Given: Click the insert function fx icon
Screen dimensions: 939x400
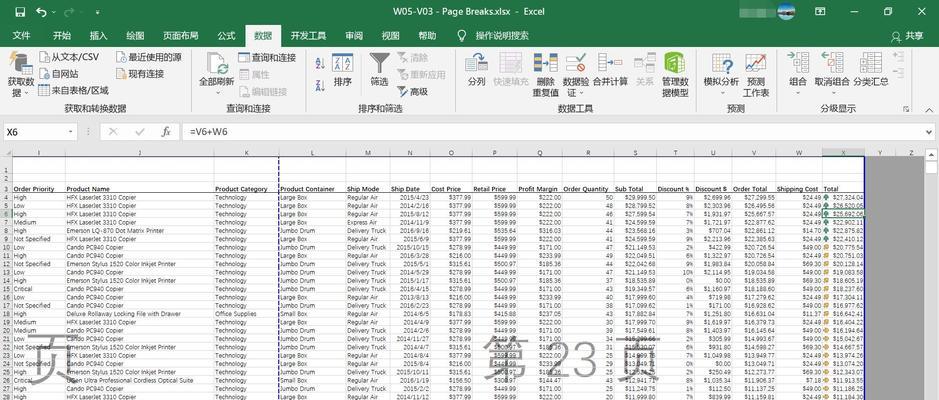Looking at the screenshot, I should pos(166,132).
